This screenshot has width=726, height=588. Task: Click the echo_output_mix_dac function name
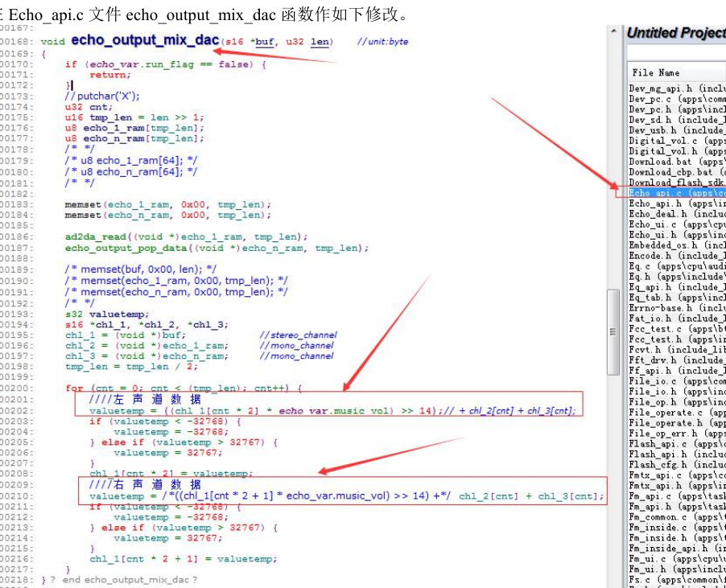coord(144,40)
